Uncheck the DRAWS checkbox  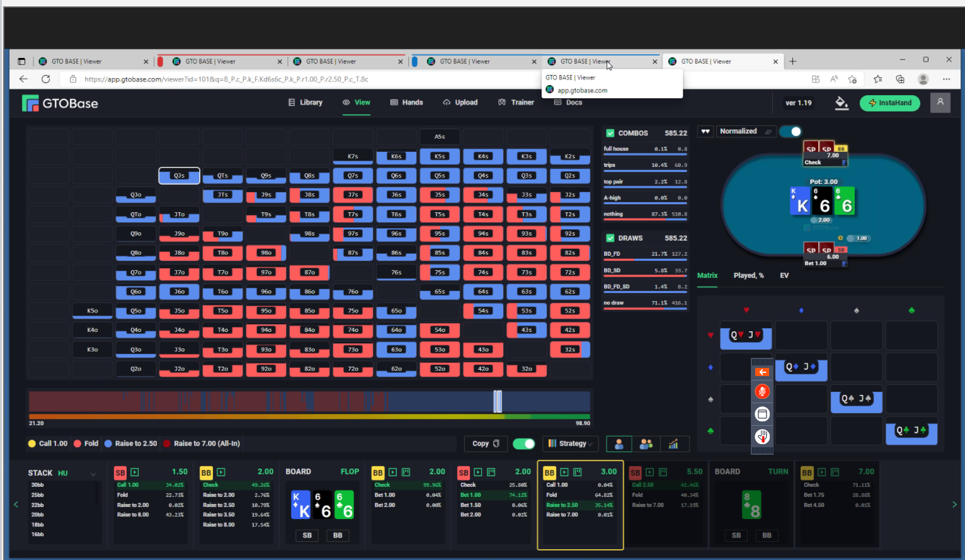coord(610,238)
